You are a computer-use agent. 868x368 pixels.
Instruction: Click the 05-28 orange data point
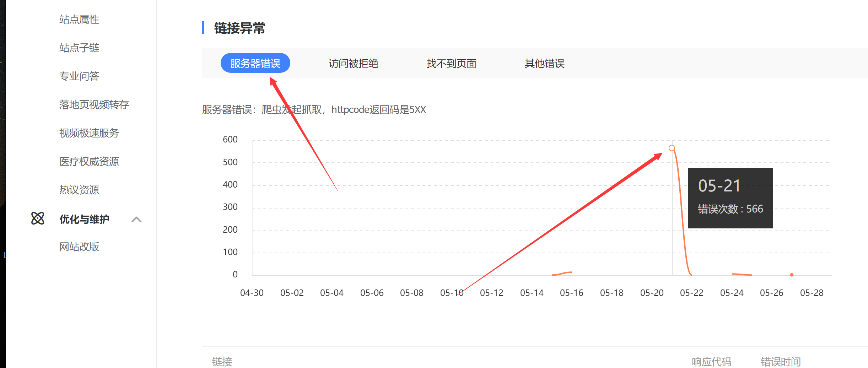[x=792, y=275]
